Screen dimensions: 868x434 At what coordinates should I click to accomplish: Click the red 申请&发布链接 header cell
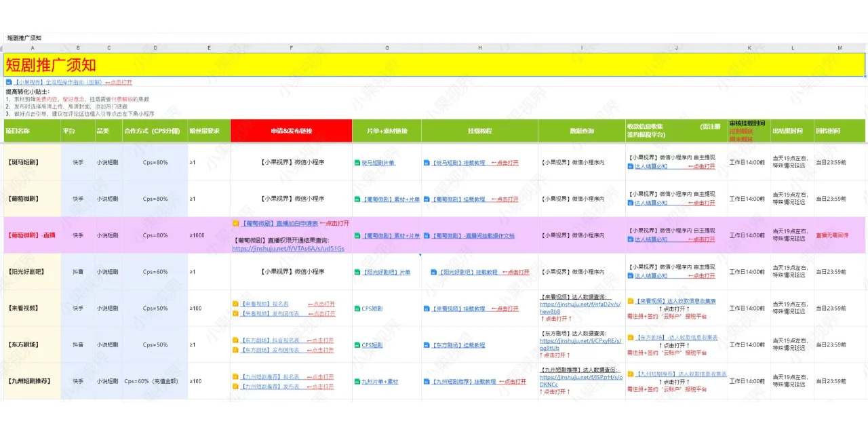tap(291, 131)
